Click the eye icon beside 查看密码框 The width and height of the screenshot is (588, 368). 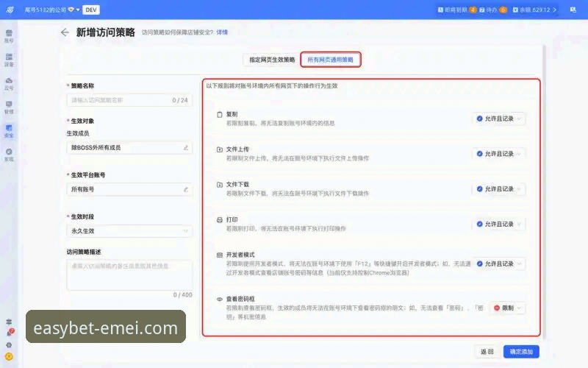click(x=220, y=300)
